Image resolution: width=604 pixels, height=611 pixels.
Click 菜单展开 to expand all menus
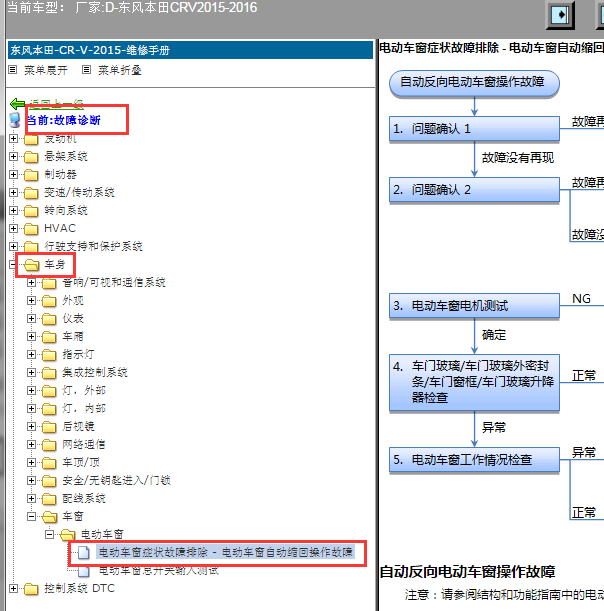[x=46, y=70]
